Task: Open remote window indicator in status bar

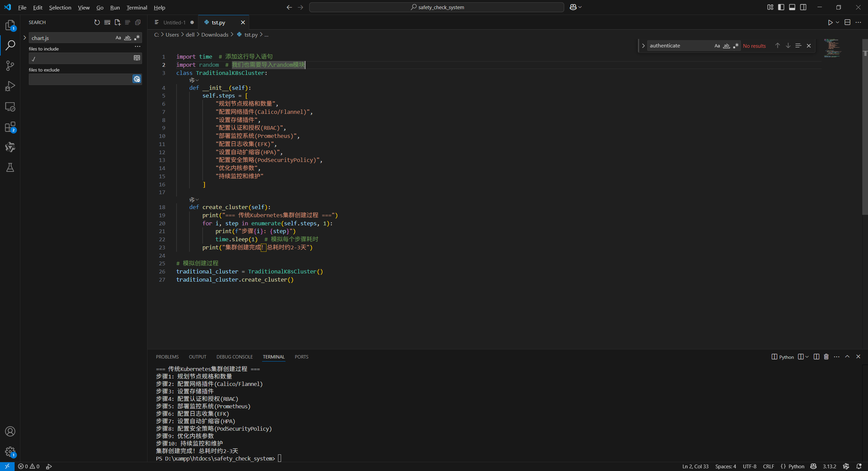Action: [7, 466]
